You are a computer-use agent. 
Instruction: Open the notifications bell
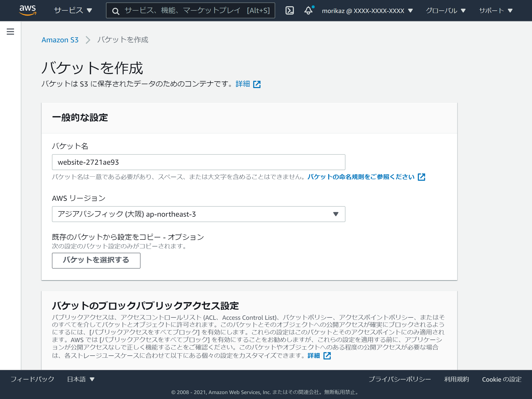click(308, 10)
